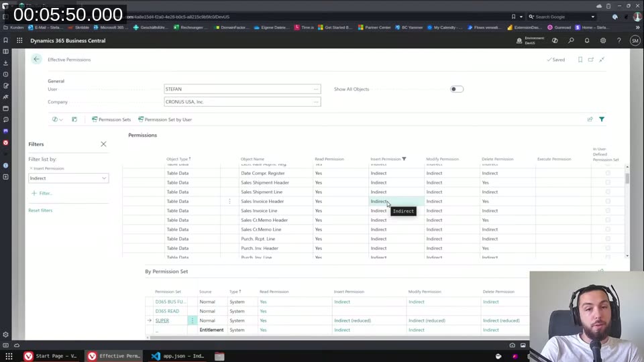Click the edit list icon in toolbar
Screen dimensions: 644x362
click(x=74, y=119)
